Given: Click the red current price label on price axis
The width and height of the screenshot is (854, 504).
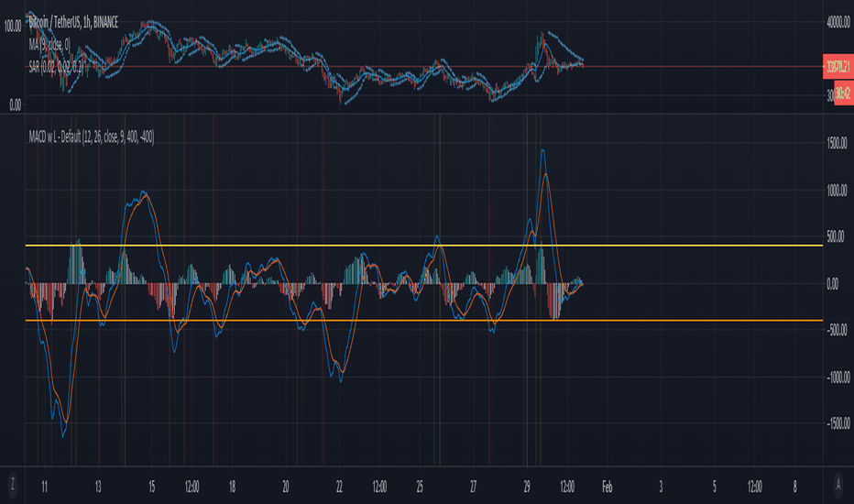Looking at the screenshot, I should pyautogui.click(x=838, y=67).
